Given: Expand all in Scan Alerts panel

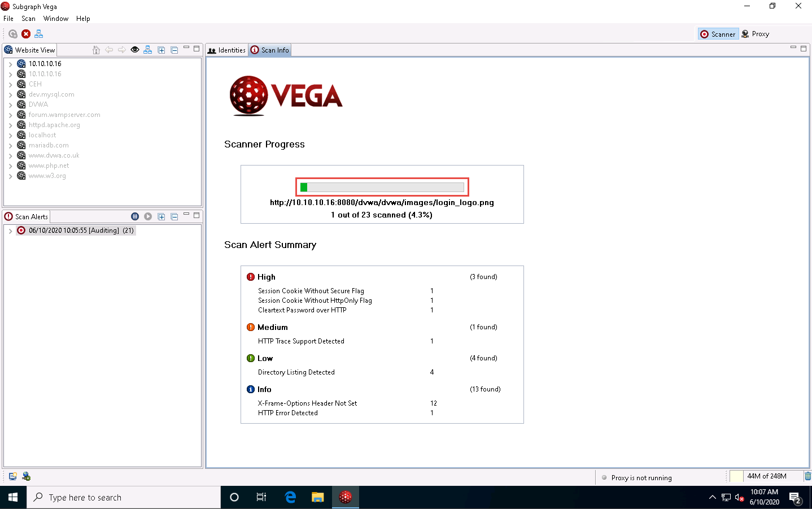Looking at the screenshot, I should pos(161,216).
